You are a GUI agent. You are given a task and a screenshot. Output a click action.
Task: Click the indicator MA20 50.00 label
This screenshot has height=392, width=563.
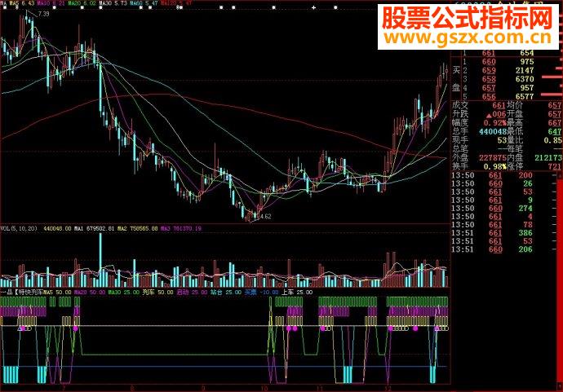pos(90,293)
